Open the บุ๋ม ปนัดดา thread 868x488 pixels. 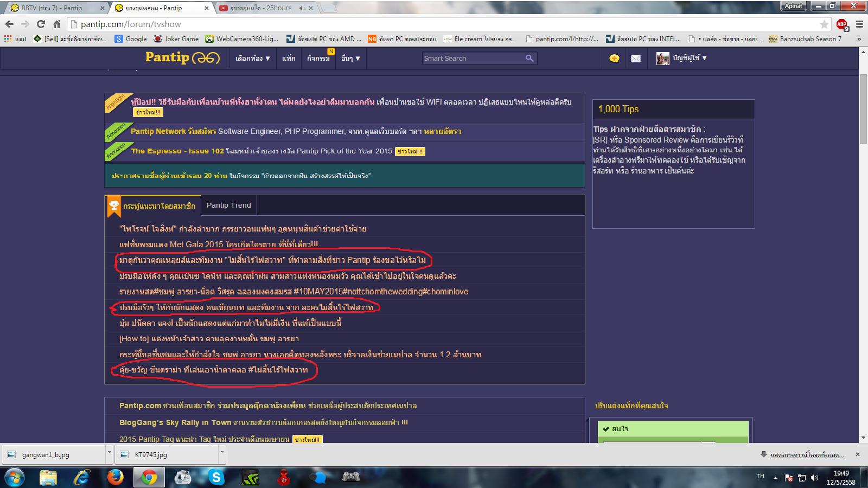(x=230, y=323)
